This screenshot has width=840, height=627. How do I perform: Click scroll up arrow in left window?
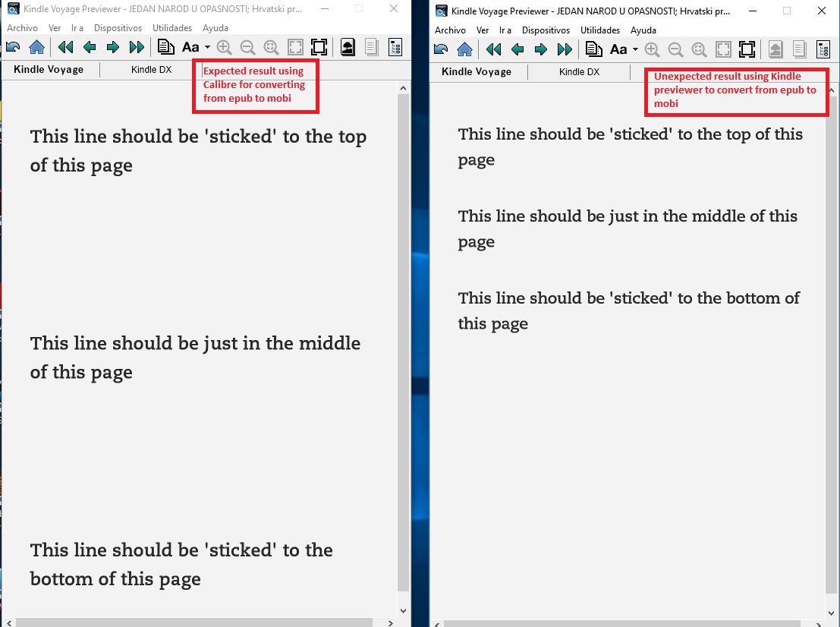404,88
